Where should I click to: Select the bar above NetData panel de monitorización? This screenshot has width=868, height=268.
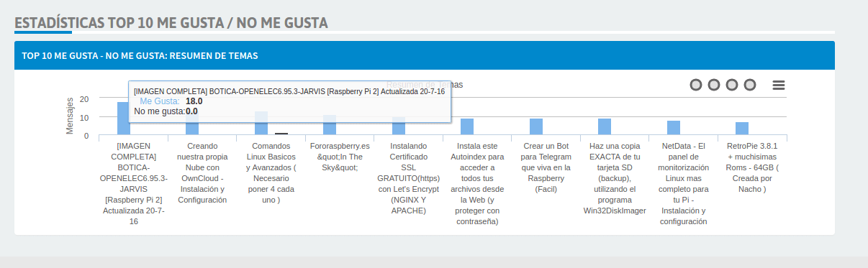[x=674, y=128]
